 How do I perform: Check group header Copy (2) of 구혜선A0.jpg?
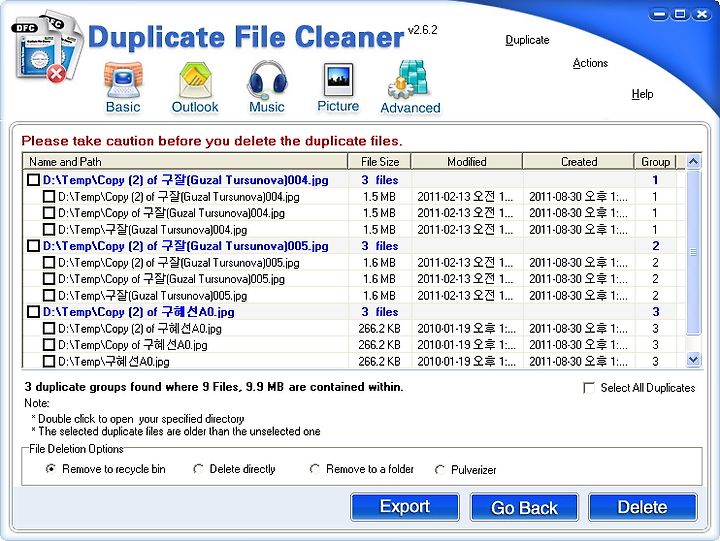point(33,312)
